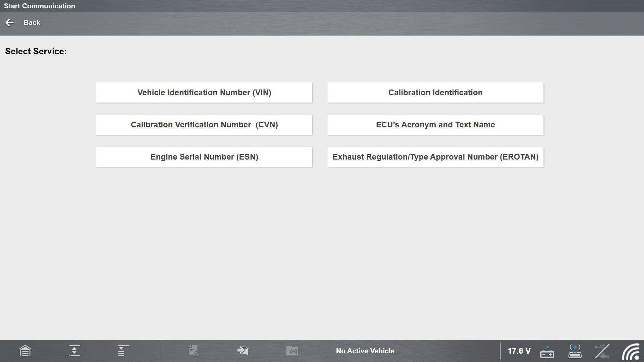Viewport: 644px width, 362px height.
Task: Choose Exhaust Regulation/Type Approval Number (EROTAN)
Action: (435, 157)
